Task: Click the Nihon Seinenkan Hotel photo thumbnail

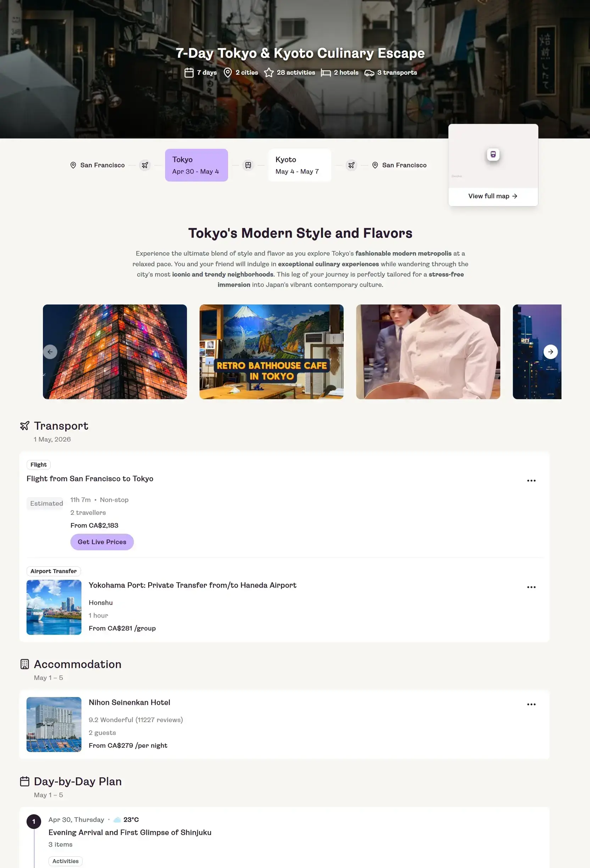Action: (x=54, y=725)
